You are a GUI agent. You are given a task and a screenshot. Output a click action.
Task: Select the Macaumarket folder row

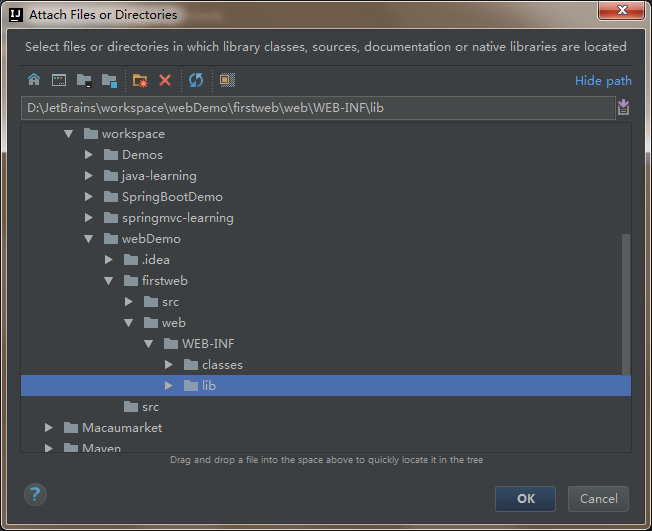pyautogui.click(x=326, y=427)
